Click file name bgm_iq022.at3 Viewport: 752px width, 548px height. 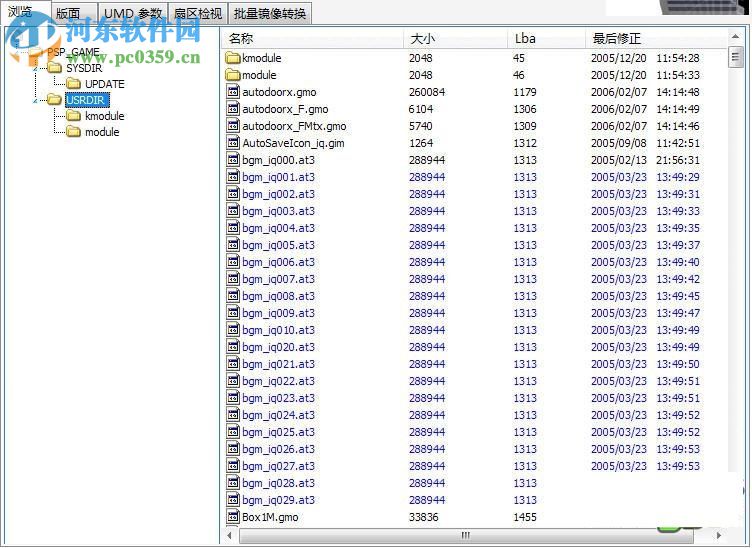[279, 381]
